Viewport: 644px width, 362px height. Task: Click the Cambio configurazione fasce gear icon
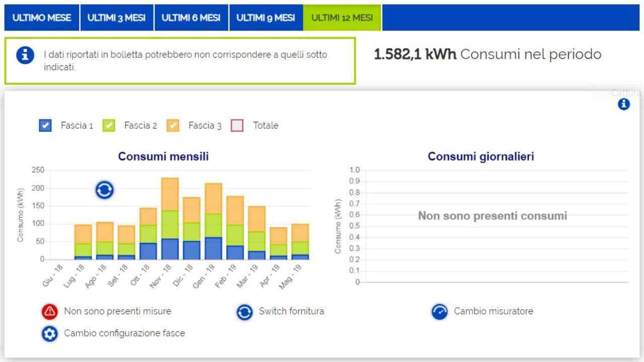[50, 333]
